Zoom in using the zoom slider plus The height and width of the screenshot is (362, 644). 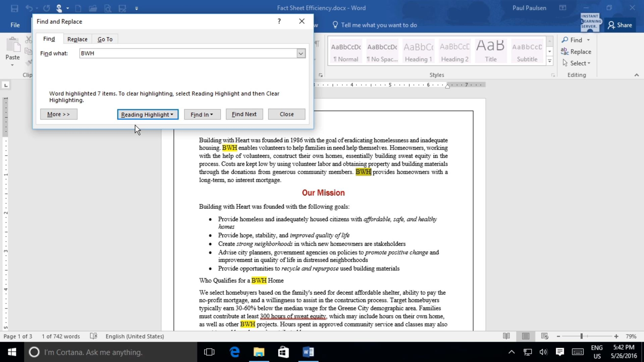click(616, 336)
